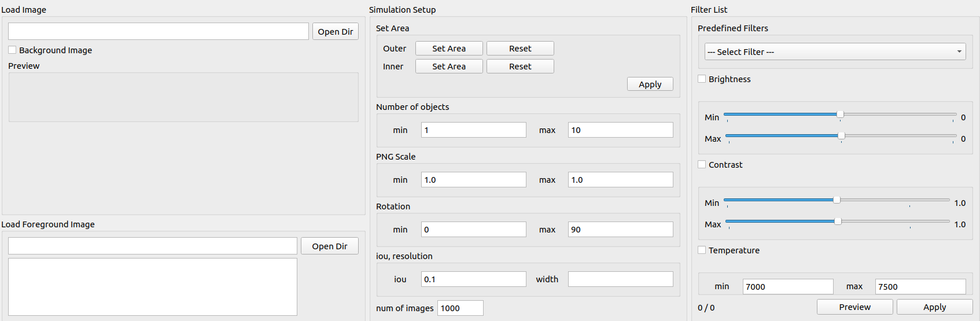
Task: Click the Load Image path field
Action: [159, 31]
